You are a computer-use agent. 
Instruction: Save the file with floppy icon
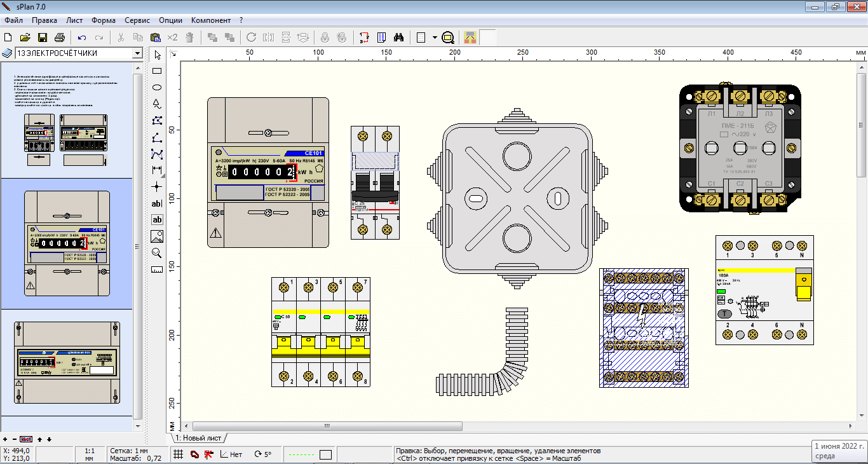coord(43,38)
